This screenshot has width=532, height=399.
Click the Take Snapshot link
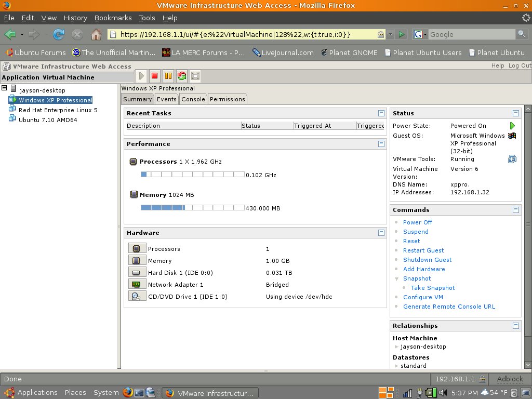coord(433,288)
